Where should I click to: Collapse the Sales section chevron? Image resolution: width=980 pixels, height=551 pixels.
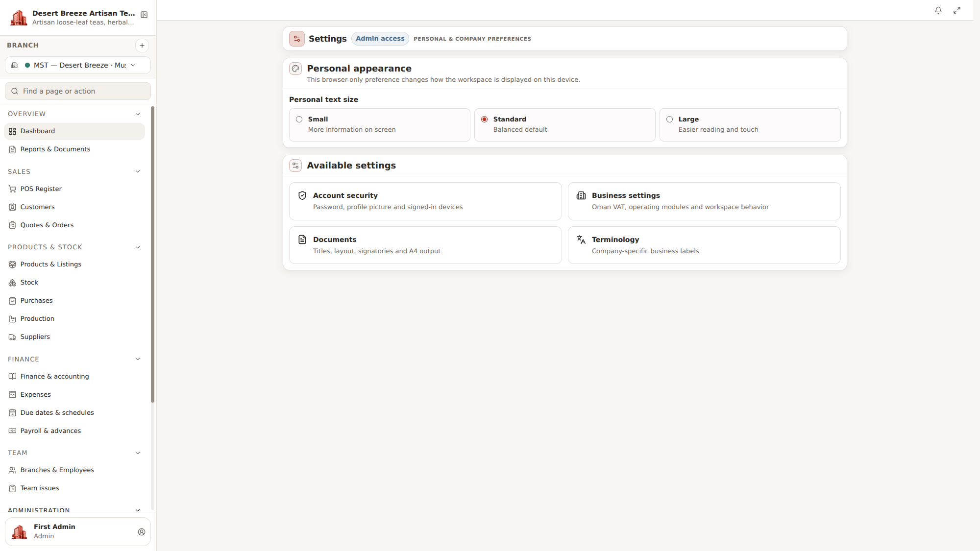click(138, 171)
